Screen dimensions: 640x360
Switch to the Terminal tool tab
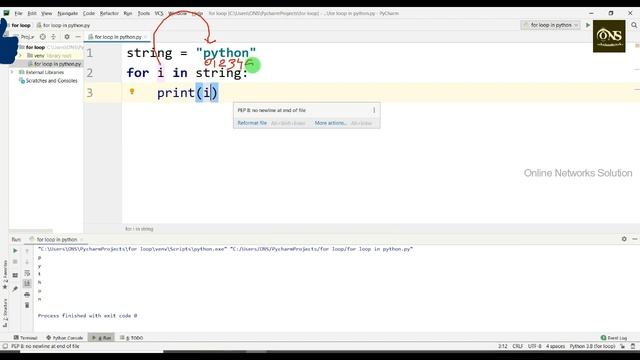(25, 338)
